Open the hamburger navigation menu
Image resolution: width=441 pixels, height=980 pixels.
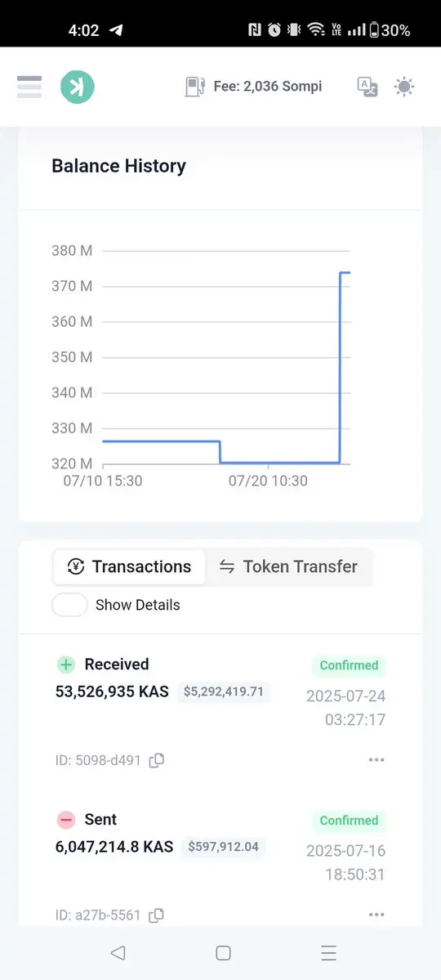coord(29,87)
